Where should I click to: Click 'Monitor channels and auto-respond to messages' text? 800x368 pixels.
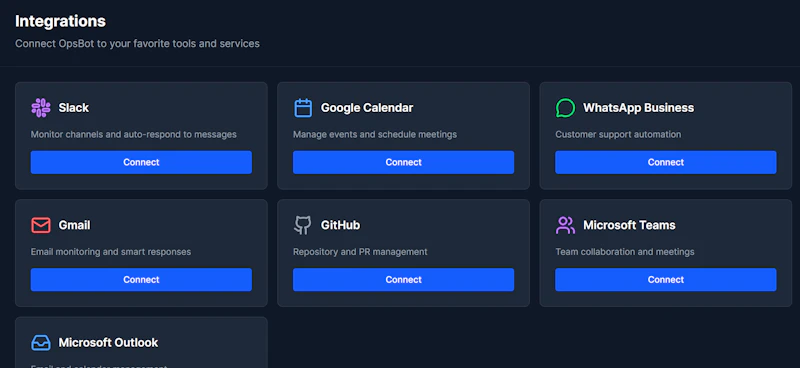[x=134, y=135]
